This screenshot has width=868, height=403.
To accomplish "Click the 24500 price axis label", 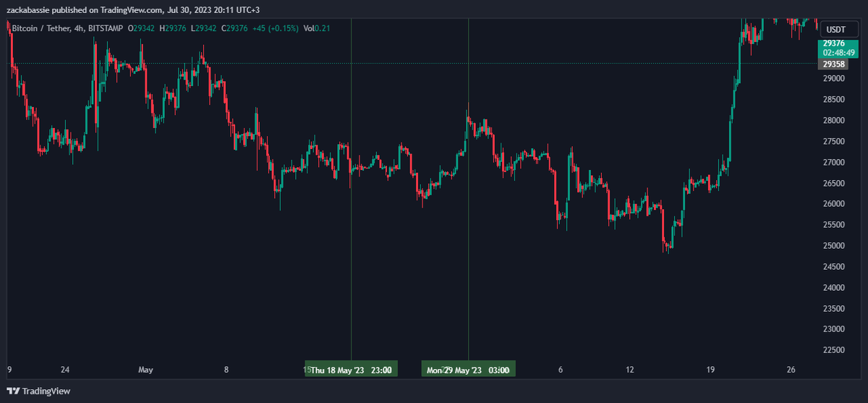I will (x=834, y=267).
